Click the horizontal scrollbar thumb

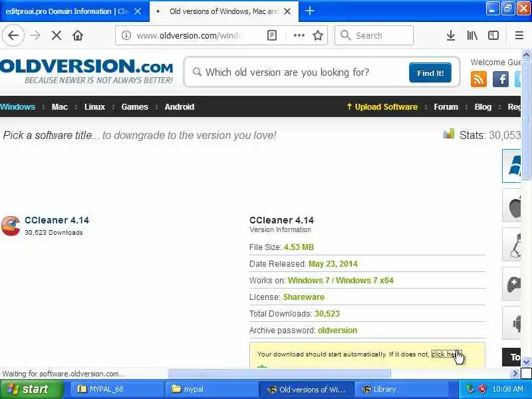pos(279,374)
